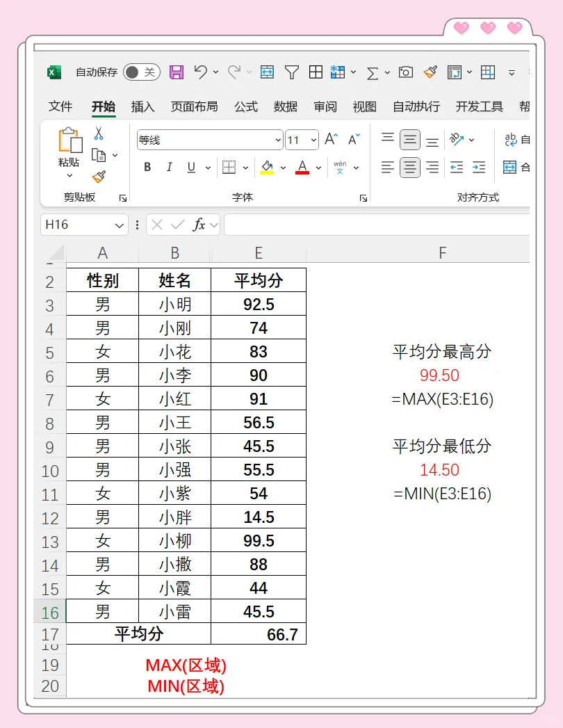
Task: Toggle Italic formatting button
Action: 169,168
